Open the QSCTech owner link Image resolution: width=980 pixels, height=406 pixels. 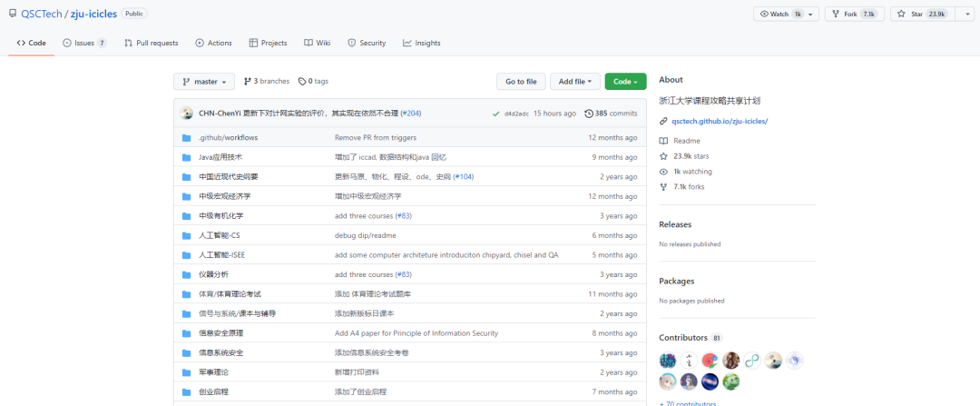click(x=41, y=13)
